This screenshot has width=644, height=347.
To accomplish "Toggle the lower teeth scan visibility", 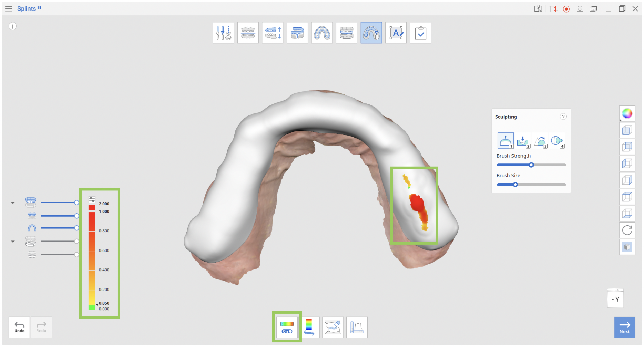I will coord(32,255).
